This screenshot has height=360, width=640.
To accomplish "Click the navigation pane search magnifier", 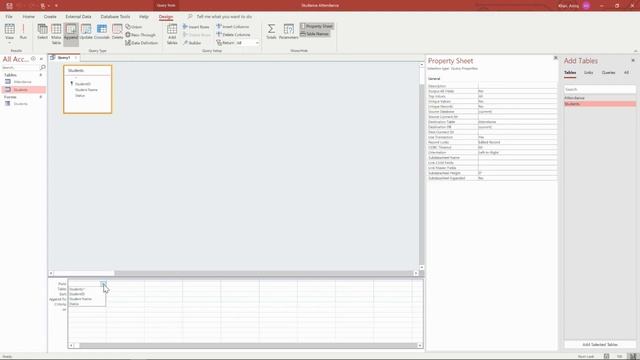I will point(42,67).
